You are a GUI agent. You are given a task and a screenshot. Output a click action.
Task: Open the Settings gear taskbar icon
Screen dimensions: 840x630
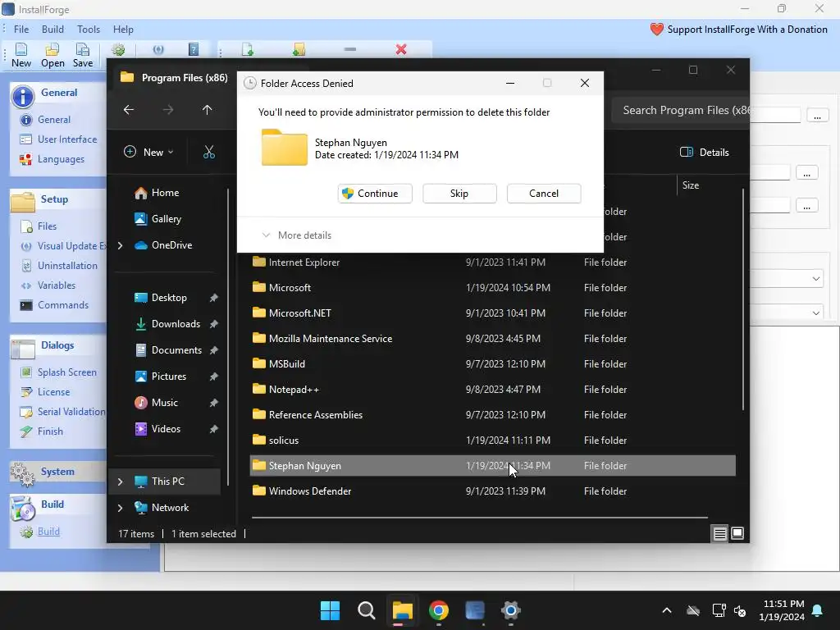(x=511, y=610)
